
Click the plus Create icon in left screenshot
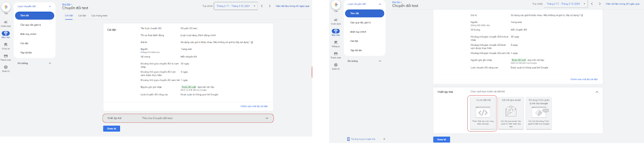6,7
